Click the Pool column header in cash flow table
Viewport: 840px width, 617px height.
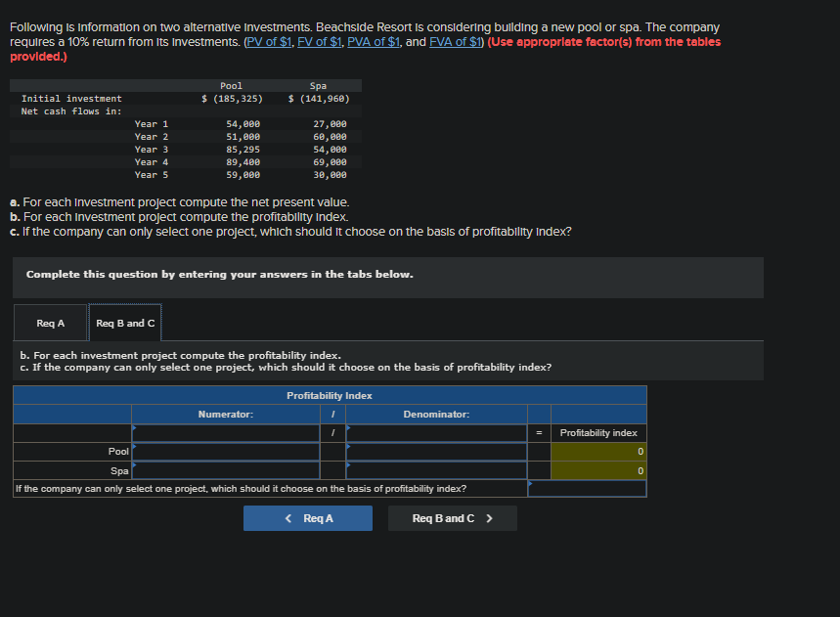pos(231,86)
